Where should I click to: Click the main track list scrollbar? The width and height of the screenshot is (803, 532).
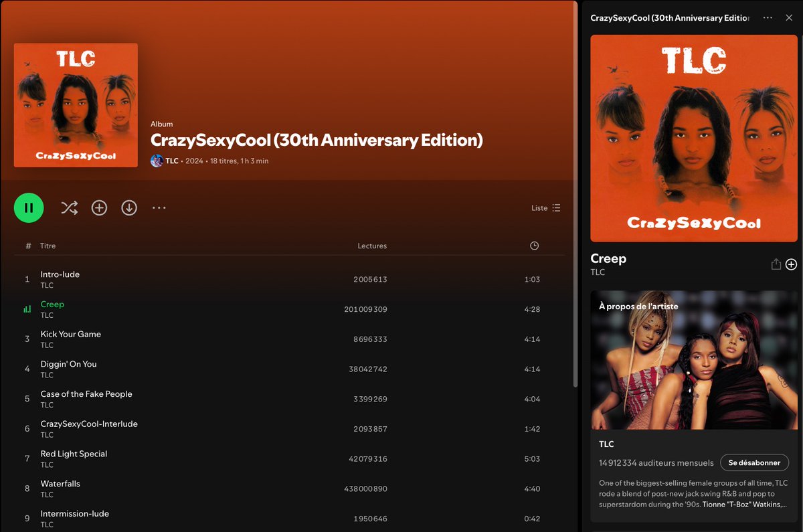tap(575, 194)
